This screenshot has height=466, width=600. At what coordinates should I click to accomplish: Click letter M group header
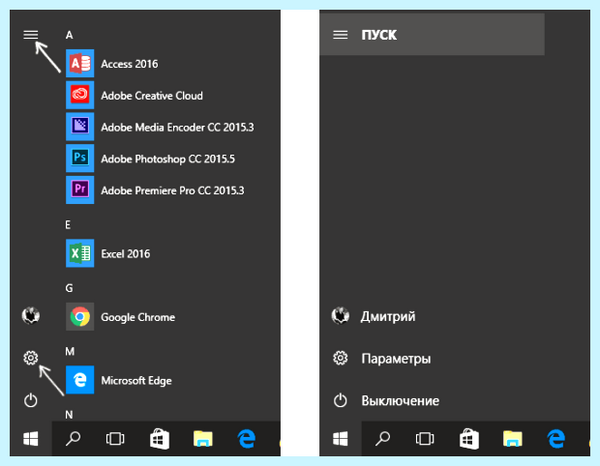click(x=70, y=351)
